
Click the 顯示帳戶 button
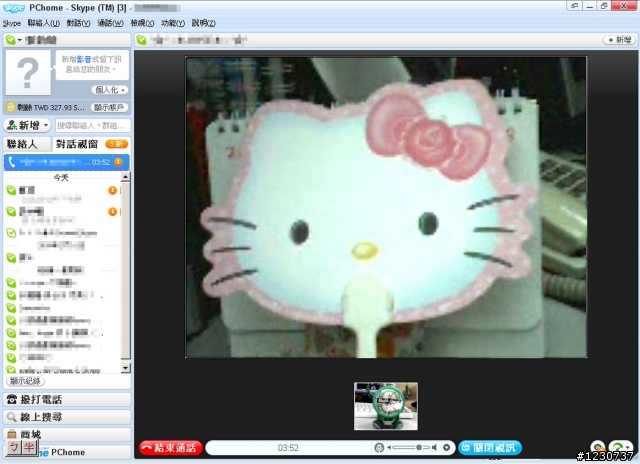(x=109, y=107)
